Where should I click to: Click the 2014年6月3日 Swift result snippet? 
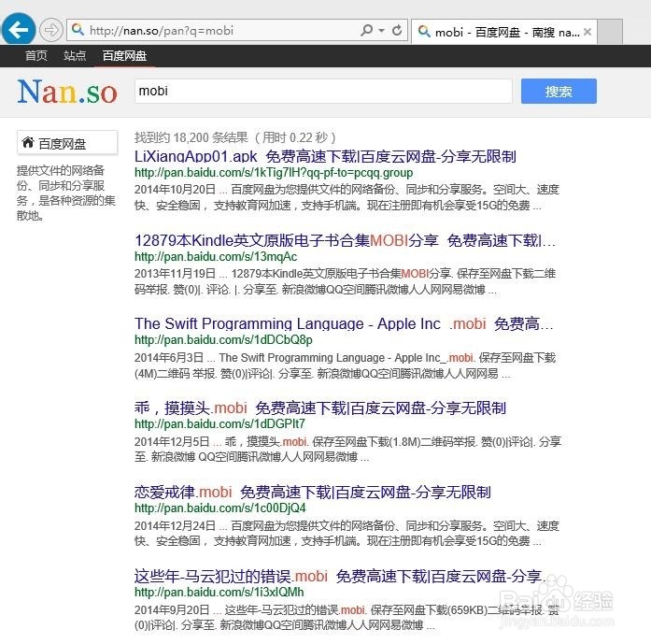point(345,365)
